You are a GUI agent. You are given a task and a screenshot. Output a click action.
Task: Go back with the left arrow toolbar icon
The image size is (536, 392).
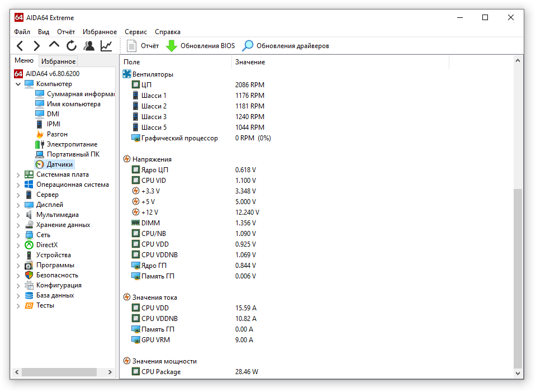tap(20, 46)
